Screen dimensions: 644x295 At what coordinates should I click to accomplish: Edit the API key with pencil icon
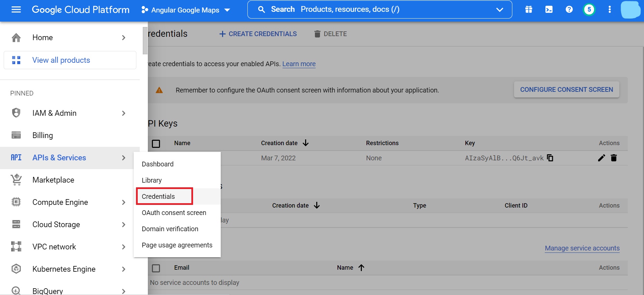coord(601,158)
